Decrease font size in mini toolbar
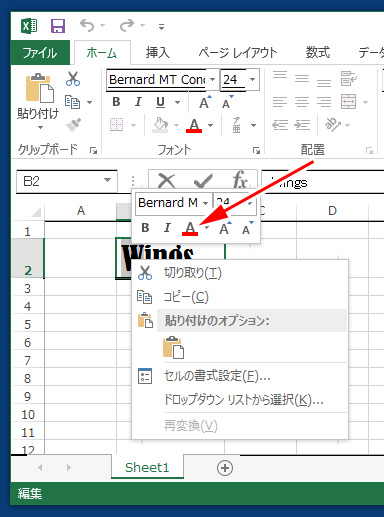Viewport: 384px width, 517px height. 247,229
